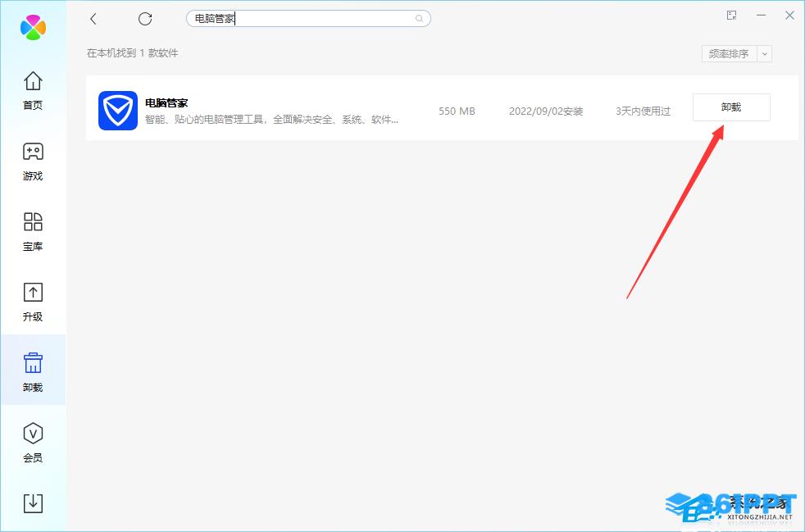Click the 智能、贴心的电脑管理工具 description
This screenshot has height=532, width=805.
pos(271,120)
